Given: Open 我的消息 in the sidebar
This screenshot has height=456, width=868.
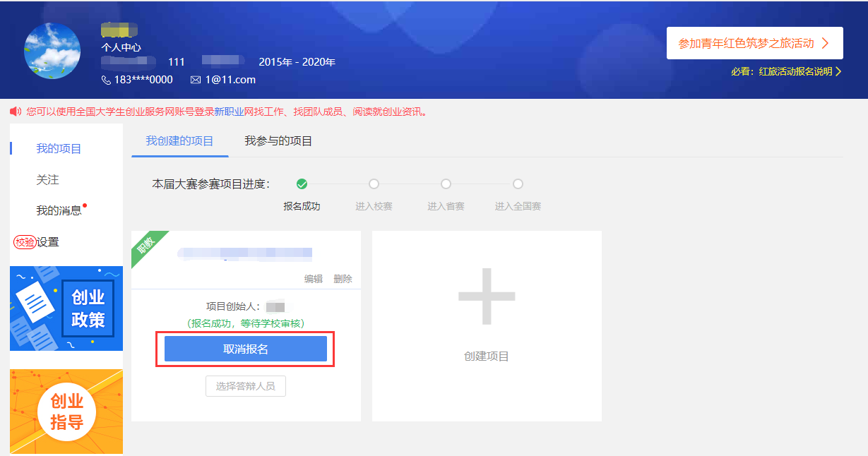Looking at the screenshot, I should tap(59, 210).
